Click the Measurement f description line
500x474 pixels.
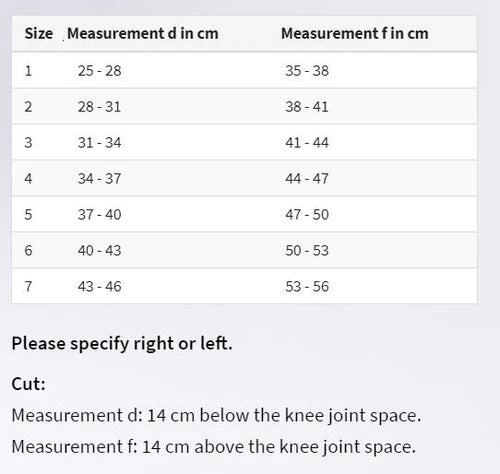pos(214,447)
